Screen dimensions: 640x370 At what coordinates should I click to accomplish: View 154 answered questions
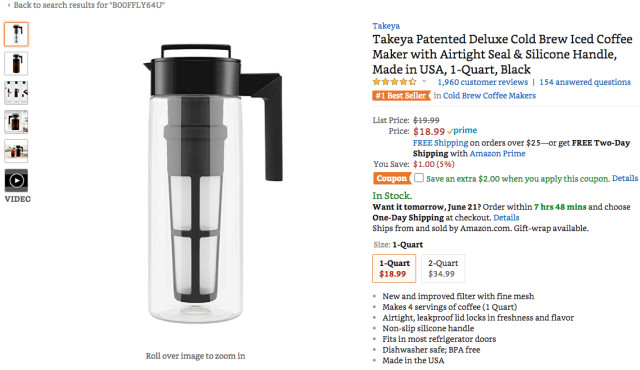[585, 82]
